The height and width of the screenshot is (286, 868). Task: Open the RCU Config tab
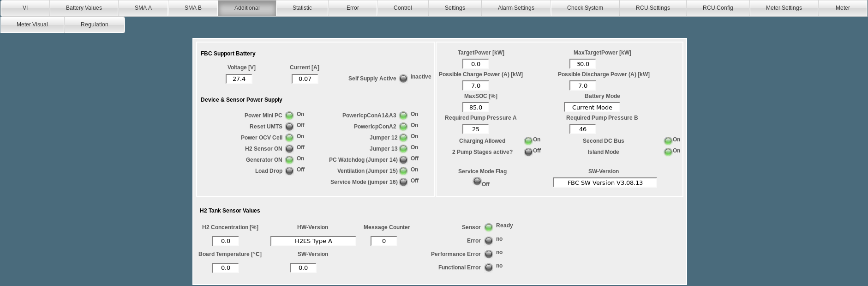pos(718,8)
